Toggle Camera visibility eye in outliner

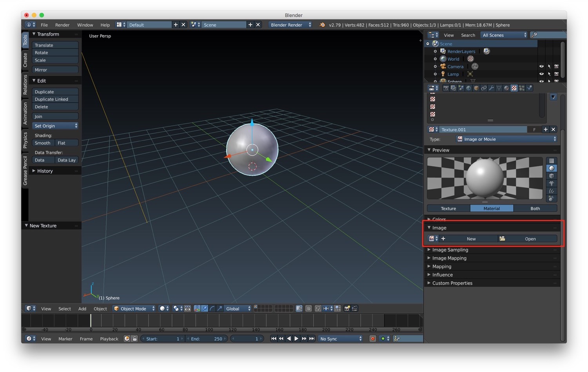(x=541, y=67)
